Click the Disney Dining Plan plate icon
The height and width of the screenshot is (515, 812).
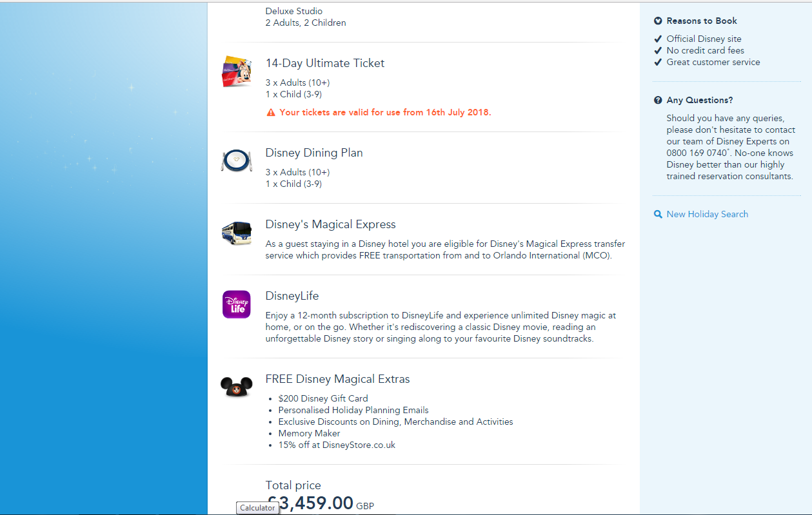236,160
